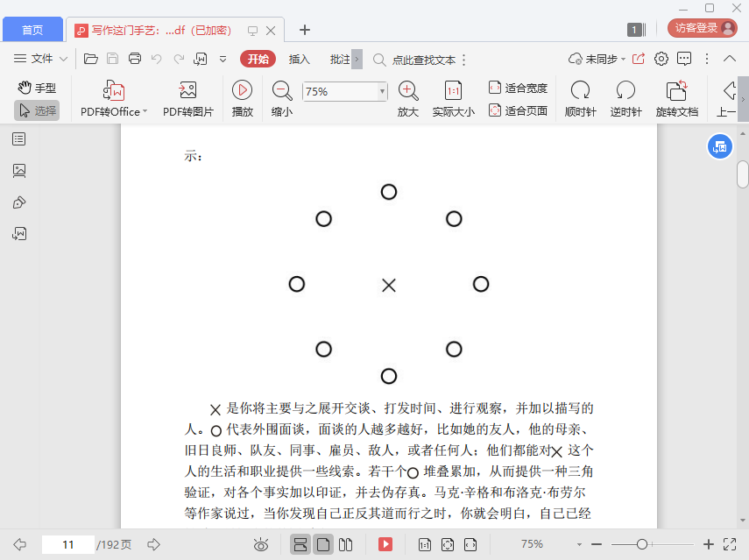Viewport: 749px width, 560px height.
Task: Open the feedback chat icon
Action: 684,59
